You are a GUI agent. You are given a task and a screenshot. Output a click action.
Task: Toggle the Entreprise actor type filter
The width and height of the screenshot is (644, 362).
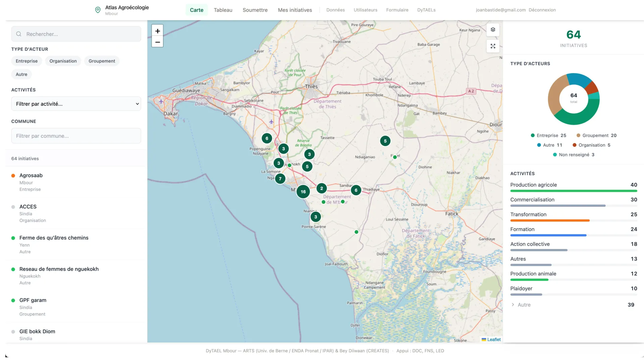(x=26, y=61)
